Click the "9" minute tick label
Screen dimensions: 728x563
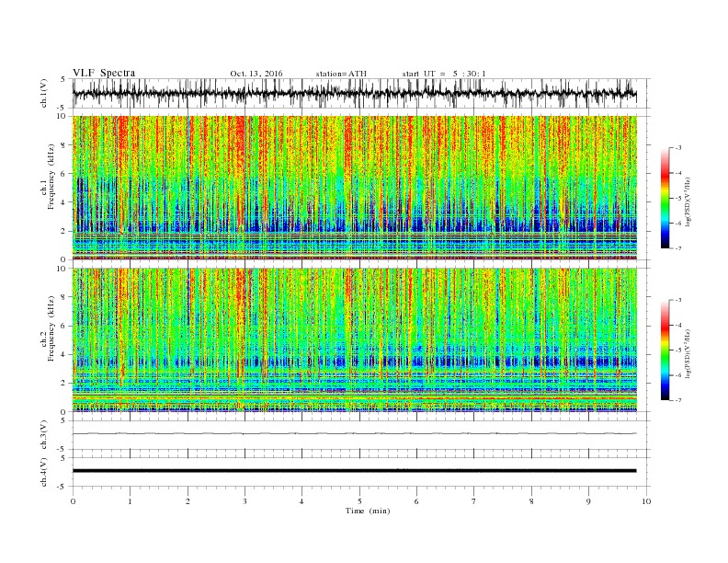[x=588, y=501]
